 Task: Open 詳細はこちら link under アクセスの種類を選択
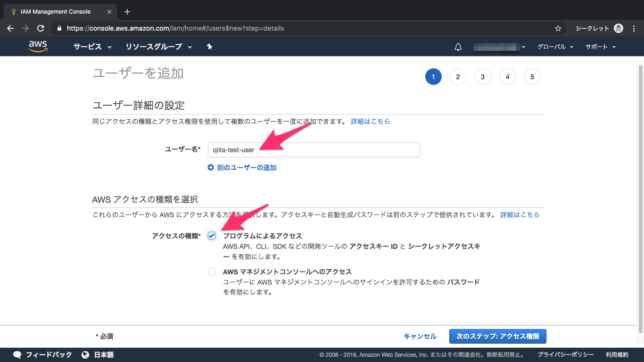pos(520,214)
